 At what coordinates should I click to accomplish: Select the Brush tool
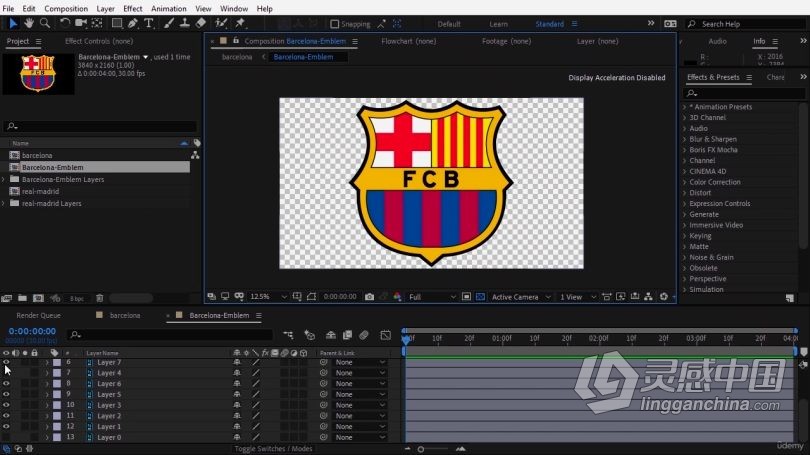[169, 23]
